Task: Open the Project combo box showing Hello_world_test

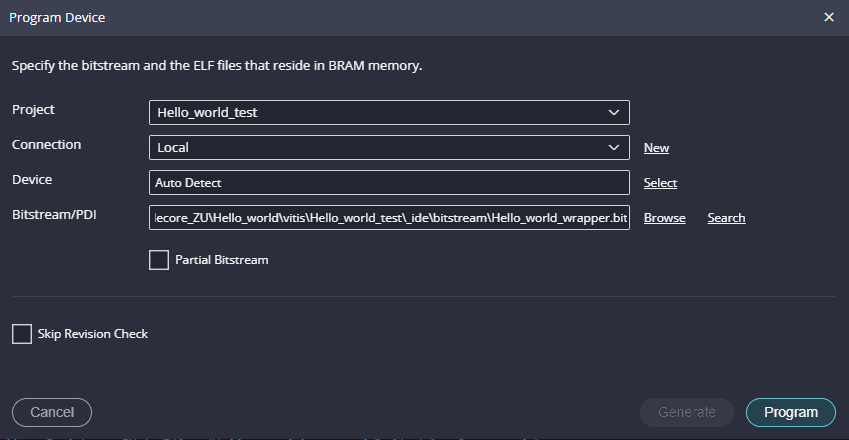Action: pyautogui.click(x=380, y=113)
